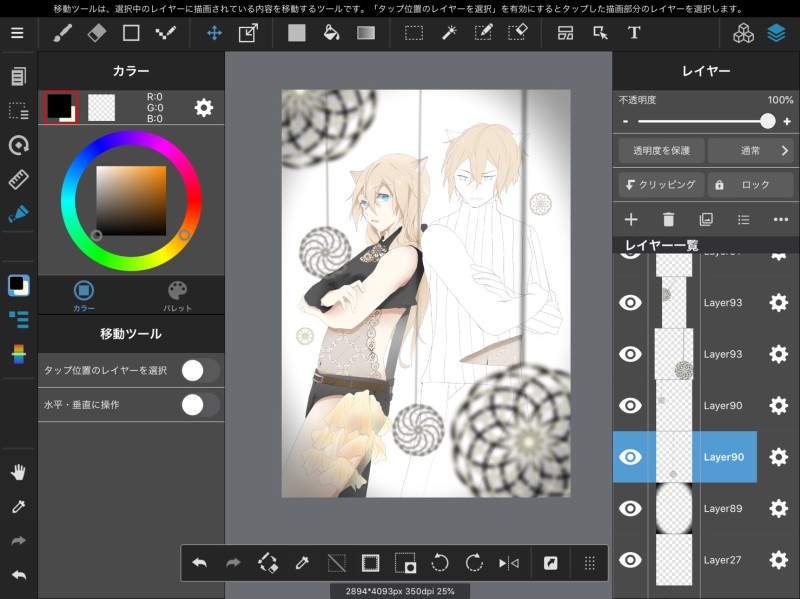
Task: Select the Brush tool
Action: 62,34
